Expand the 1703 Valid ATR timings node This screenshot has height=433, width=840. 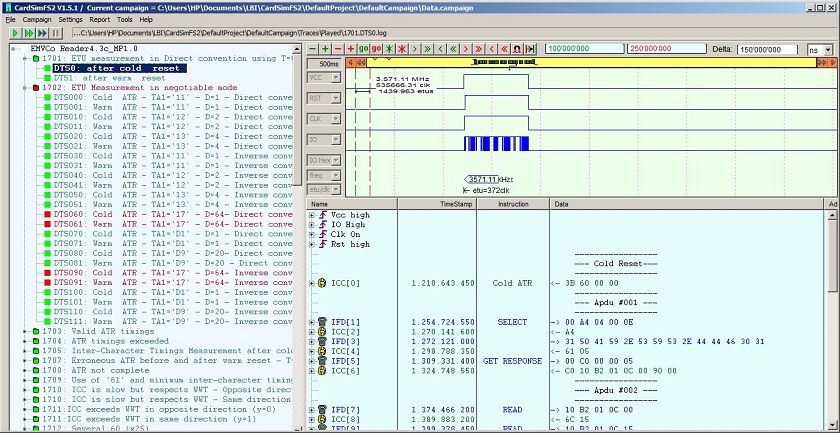25,331
